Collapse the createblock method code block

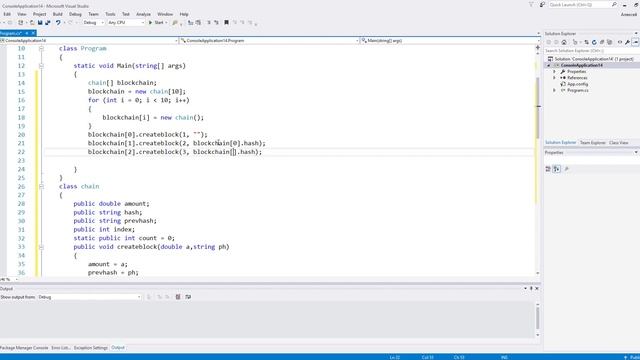[41, 247]
